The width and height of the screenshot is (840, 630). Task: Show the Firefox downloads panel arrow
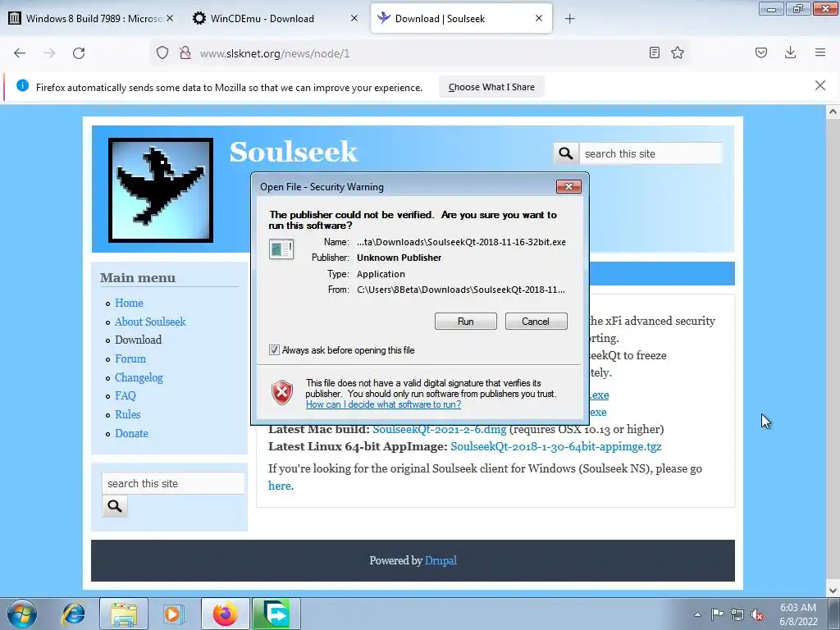pyautogui.click(x=790, y=52)
